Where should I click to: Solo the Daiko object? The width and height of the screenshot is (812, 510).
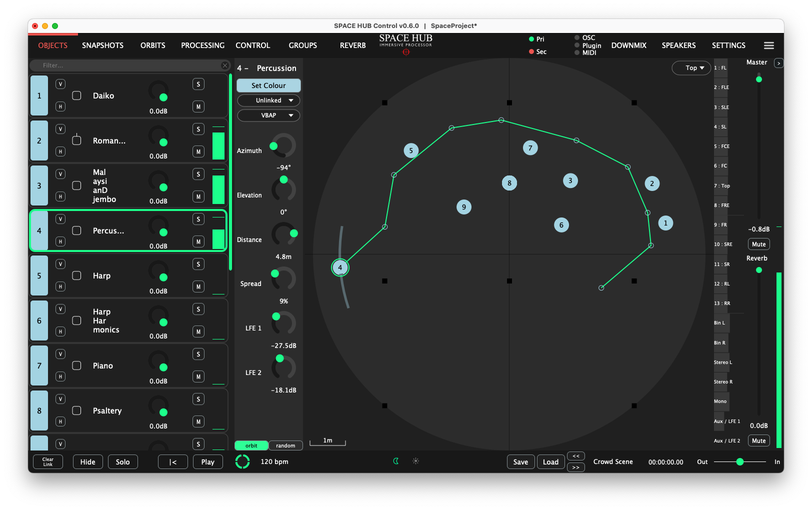coord(198,84)
